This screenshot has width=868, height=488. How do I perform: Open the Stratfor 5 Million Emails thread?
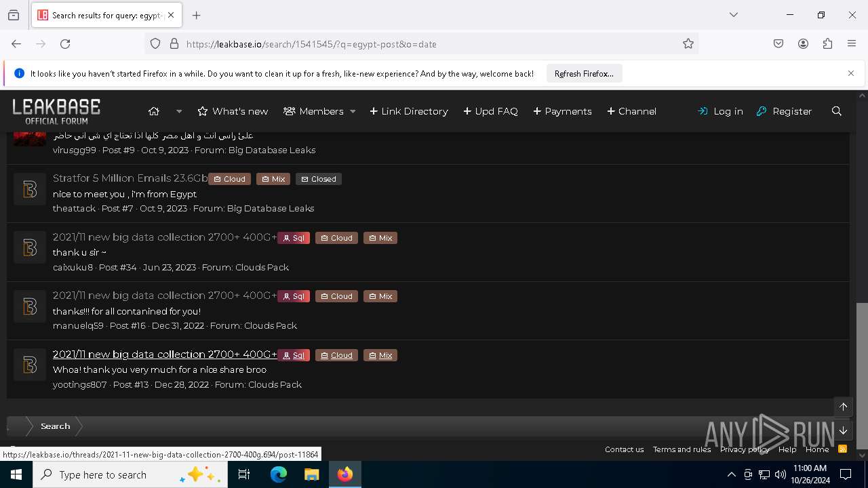point(130,178)
